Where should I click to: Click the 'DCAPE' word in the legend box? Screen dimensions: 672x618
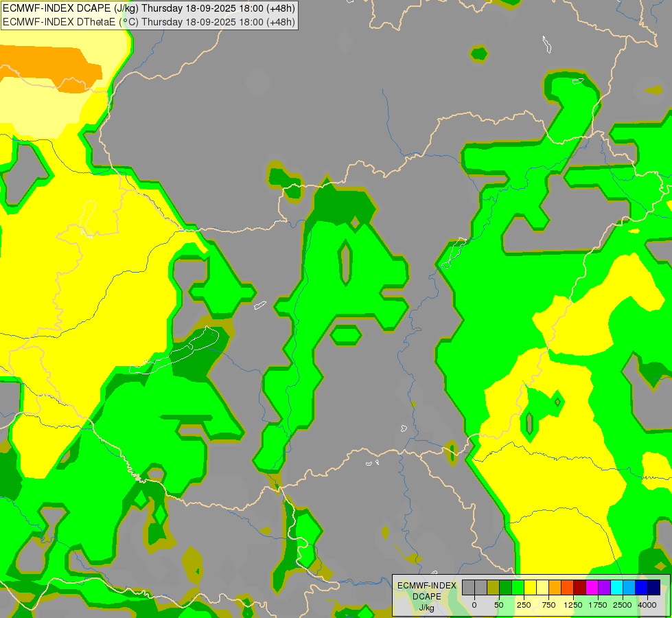427,597
